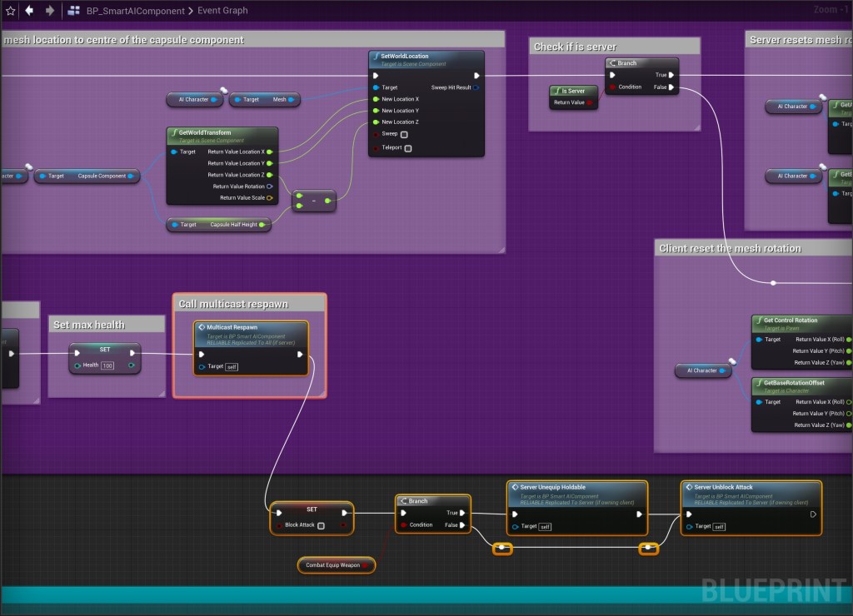853x616 pixels.
Task: Enable the Teleport checkbox on SetWorldLocation
Action: click(x=407, y=148)
